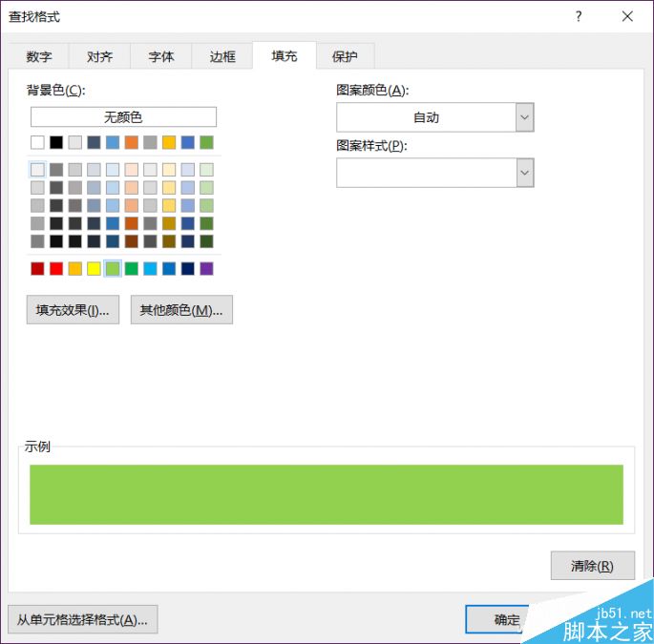Image resolution: width=654 pixels, height=644 pixels.
Task: Confirm with the 确定 button
Action: [x=507, y=619]
